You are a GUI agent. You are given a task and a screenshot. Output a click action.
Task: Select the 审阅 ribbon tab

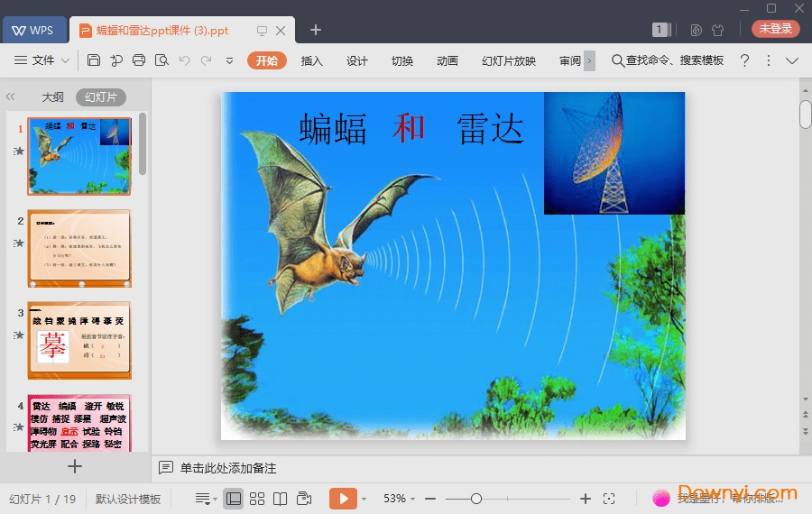(x=570, y=60)
